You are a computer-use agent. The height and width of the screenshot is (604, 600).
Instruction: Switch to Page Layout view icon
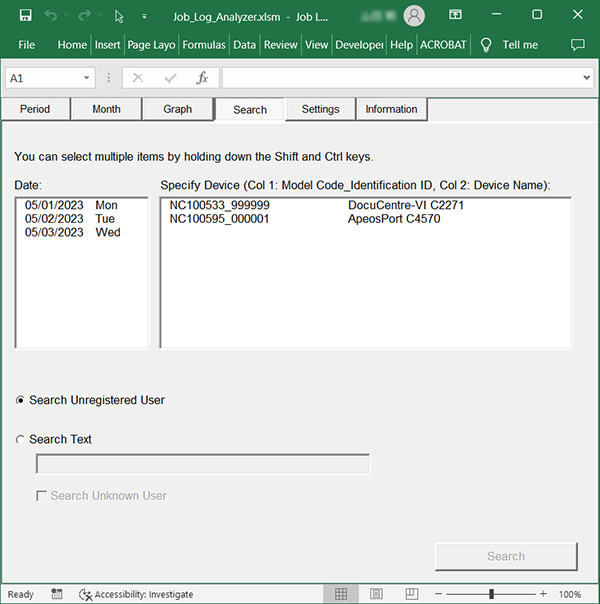click(376, 594)
